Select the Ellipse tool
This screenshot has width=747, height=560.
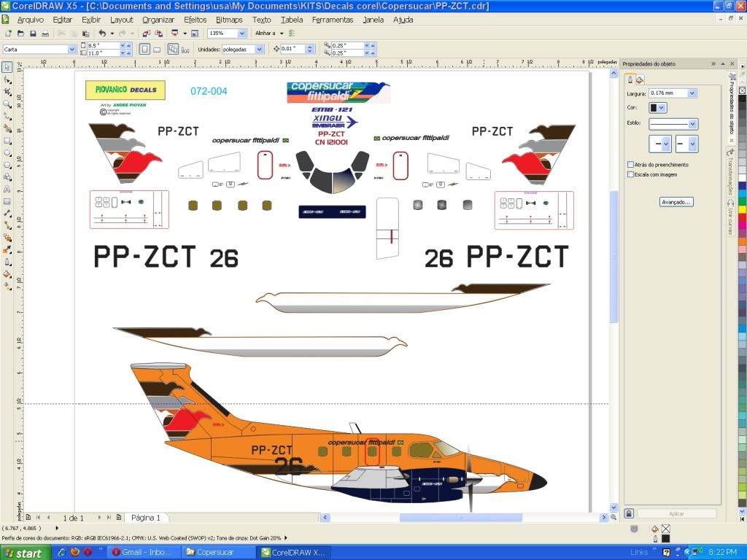point(7,153)
